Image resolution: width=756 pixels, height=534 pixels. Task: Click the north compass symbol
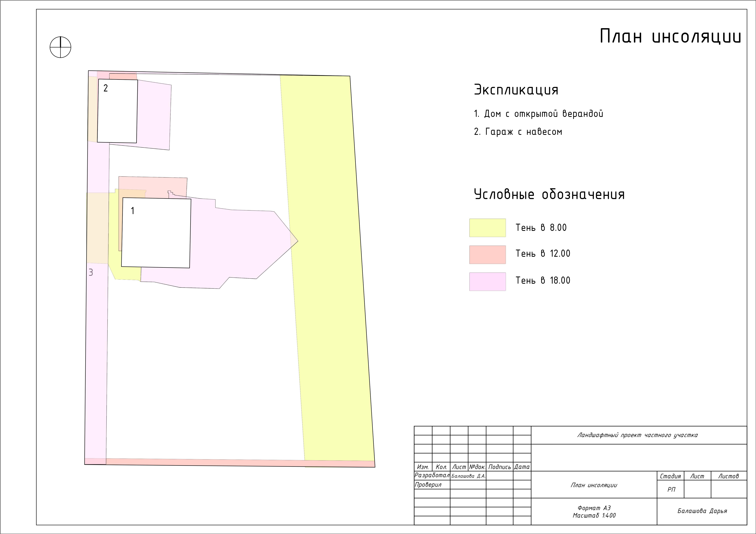pyautogui.click(x=60, y=47)
